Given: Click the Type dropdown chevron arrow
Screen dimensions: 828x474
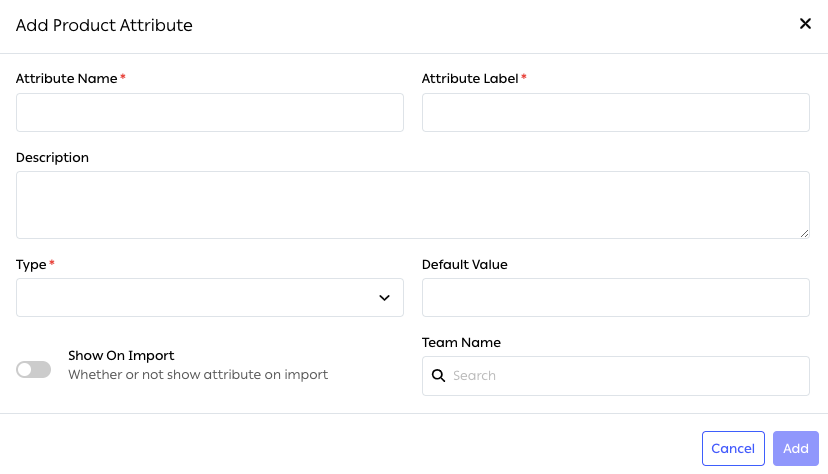Looking at the screenshot, I should click(384, 298).
